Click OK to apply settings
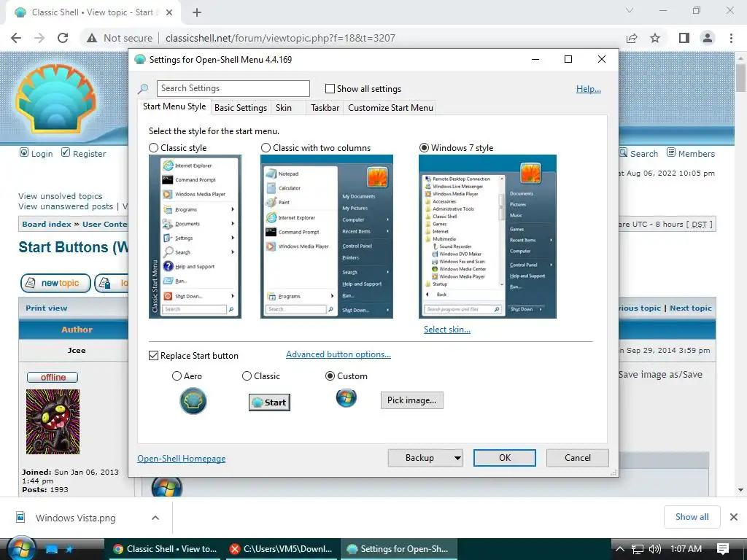This screenshot has height=560, width=747. click(x=505, y=458)
